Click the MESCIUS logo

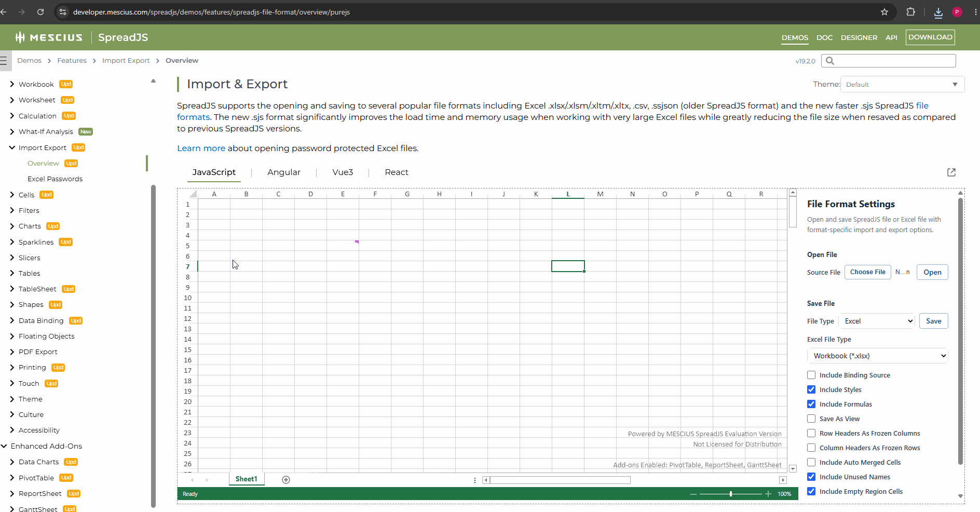[x=49, y=37]
